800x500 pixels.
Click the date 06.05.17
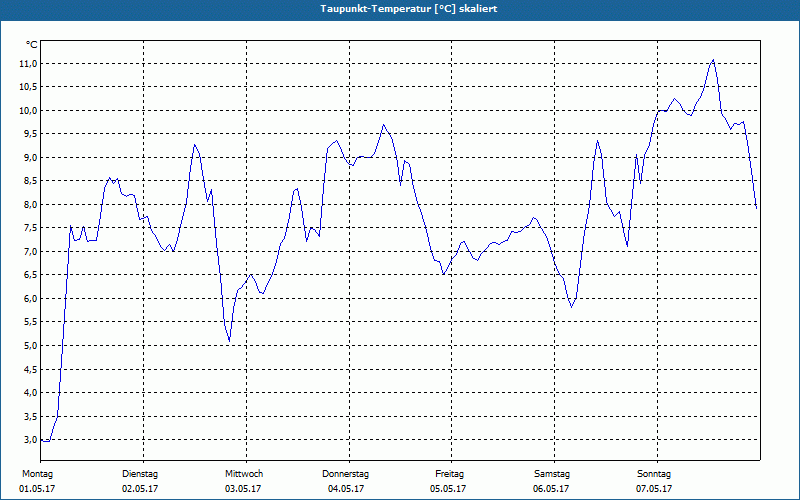click(x=551, y=489)
